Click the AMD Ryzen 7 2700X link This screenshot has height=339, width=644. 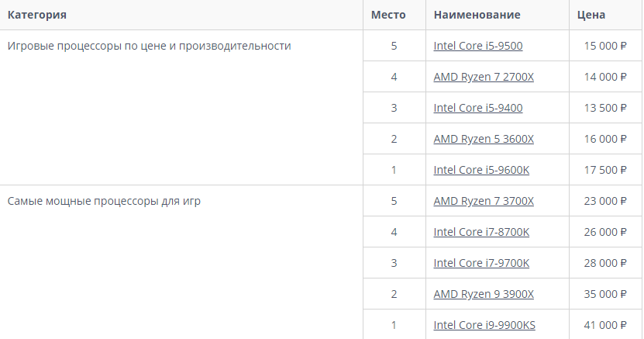[484, 77]
